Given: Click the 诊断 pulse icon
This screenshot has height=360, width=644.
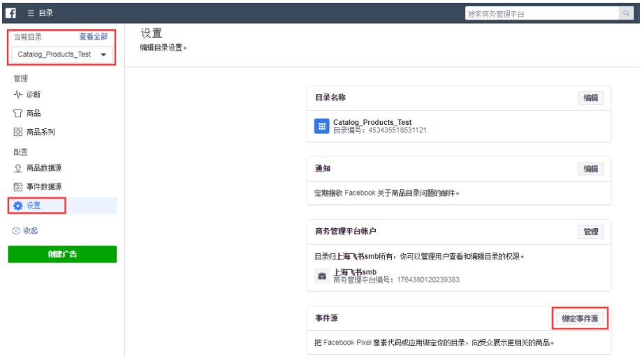Looking at the screenshot, I should tap(17, 95).
